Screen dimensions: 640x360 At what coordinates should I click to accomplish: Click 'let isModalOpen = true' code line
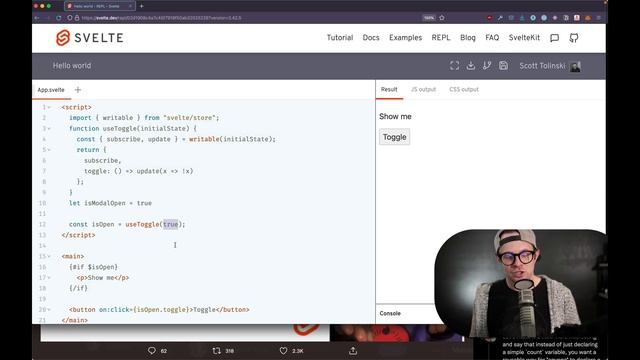click(110, 203)
